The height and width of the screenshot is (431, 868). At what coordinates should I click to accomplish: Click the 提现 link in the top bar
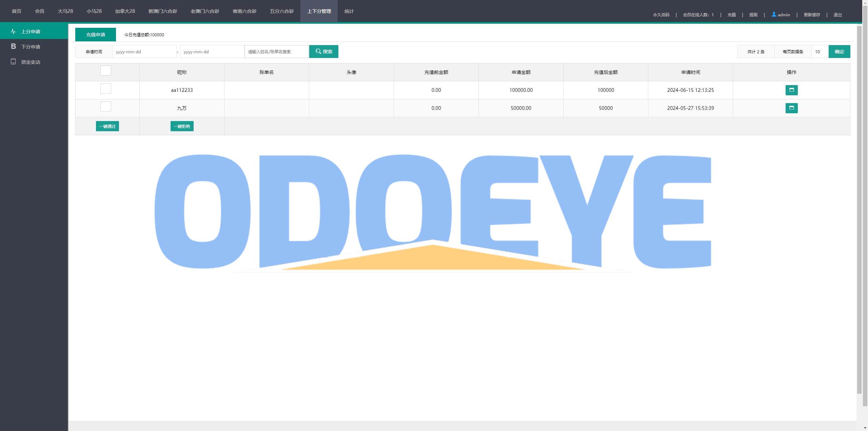coord(753,15)
